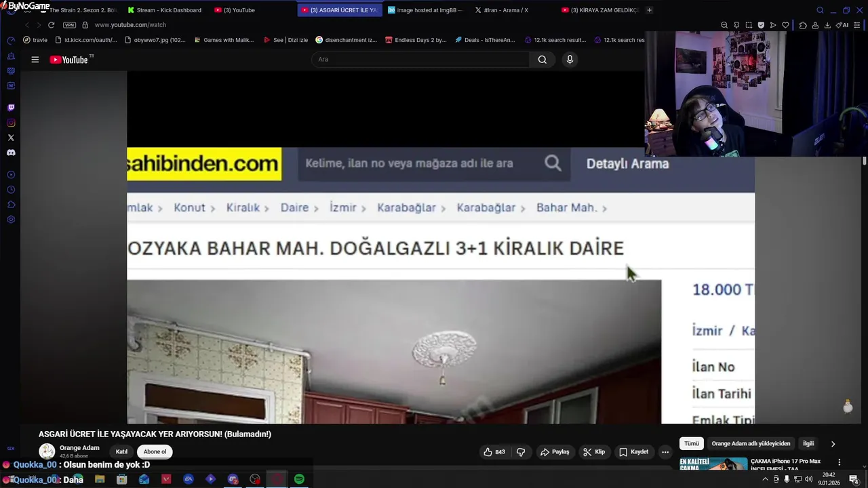Switch to KİRAYA ZAM GELDİKÇE tab
The image size is (868, 488).
pyautogui.click(x=600, y=10)
